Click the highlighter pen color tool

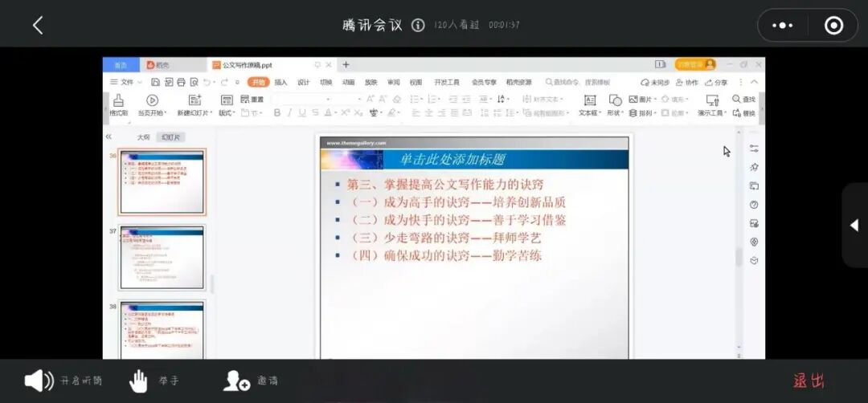click(391, 112)
